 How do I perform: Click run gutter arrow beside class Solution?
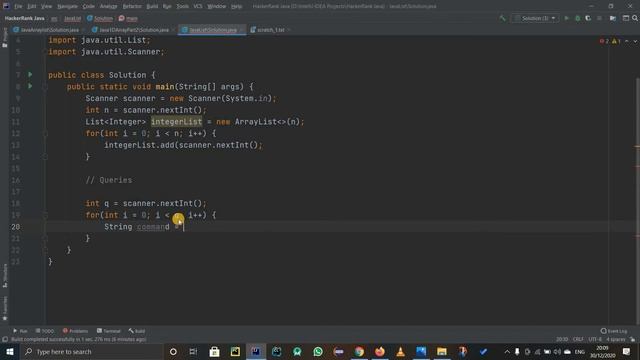tap(30, 75)
